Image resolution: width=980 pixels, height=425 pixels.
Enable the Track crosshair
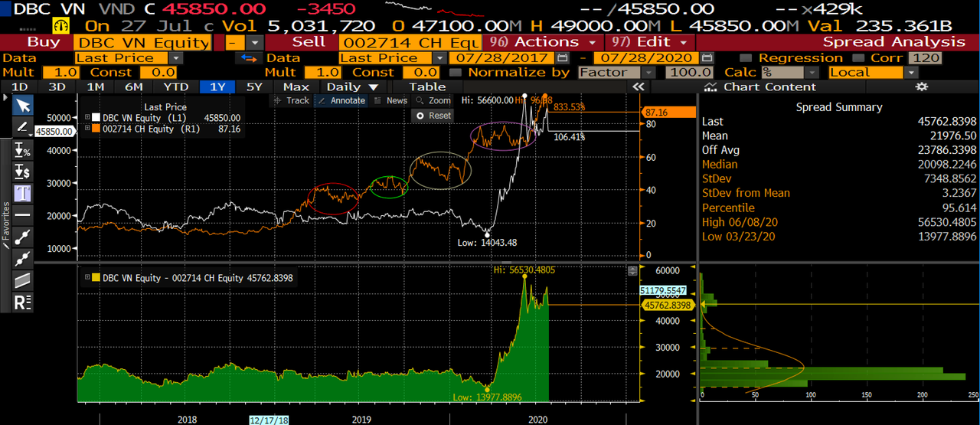click(x=291, y=100)
